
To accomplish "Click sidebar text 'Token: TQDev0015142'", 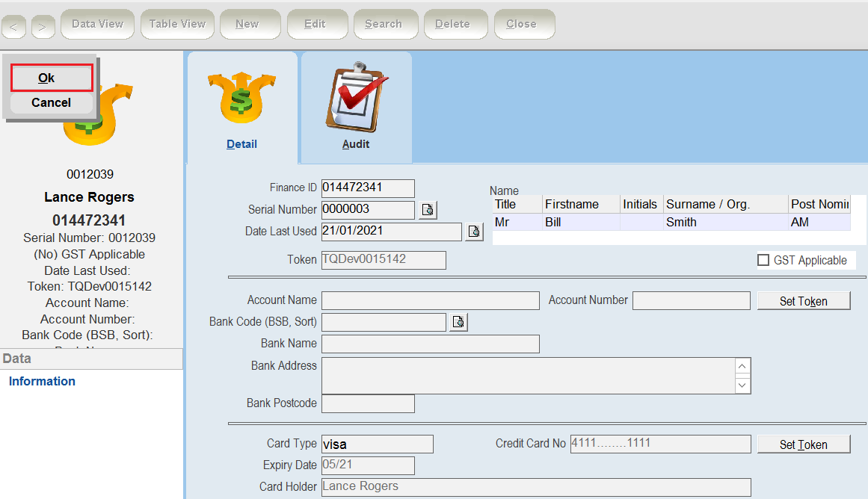I will click(x=90, y=287).
